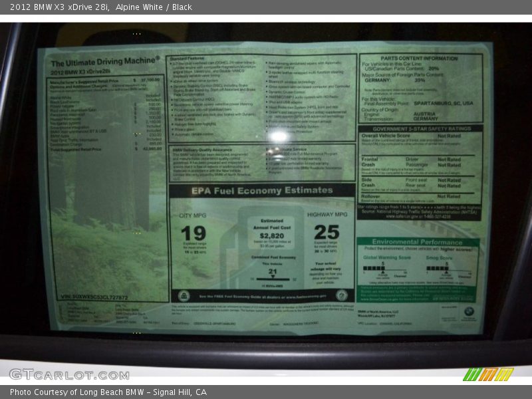Click the 'Rollover' rating label
Viewport: 532px width, 399px height.
[370, 196]
